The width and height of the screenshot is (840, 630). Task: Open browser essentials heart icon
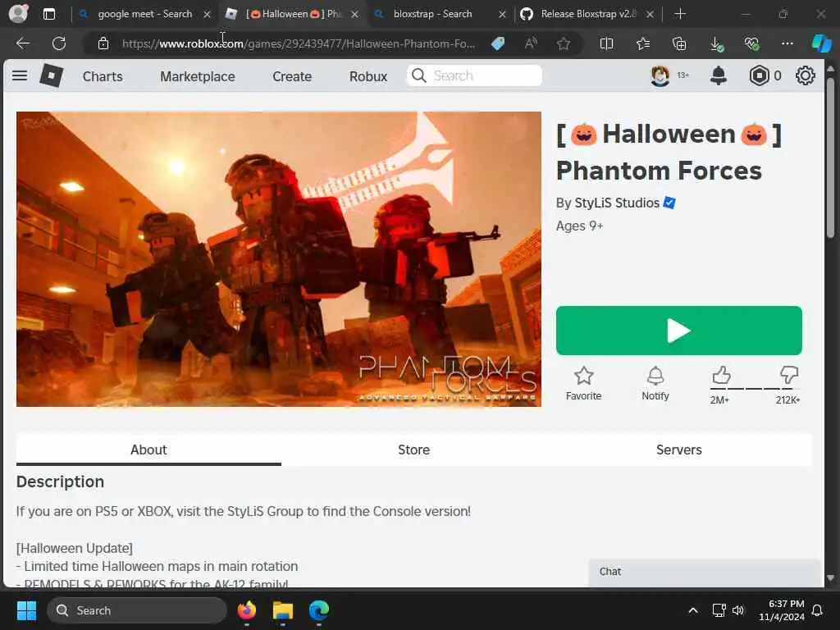(751, 43)
